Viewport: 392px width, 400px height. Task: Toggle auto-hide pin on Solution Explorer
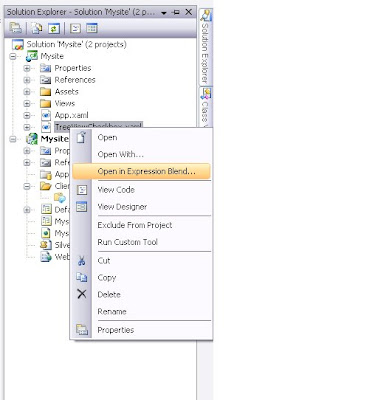pyautogui.click(x=176, y=12)
